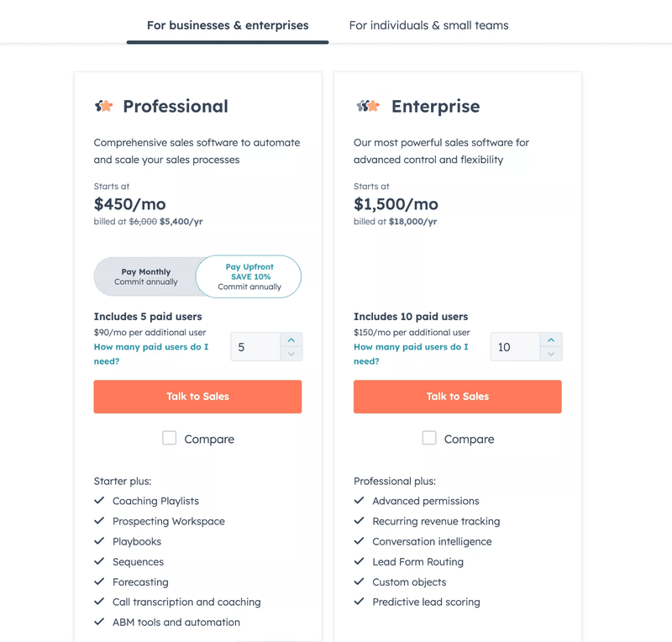Screen dimensions: 672x642
Task: Click checkmark icon beside Advanced permissions
Action: [360, 501]
